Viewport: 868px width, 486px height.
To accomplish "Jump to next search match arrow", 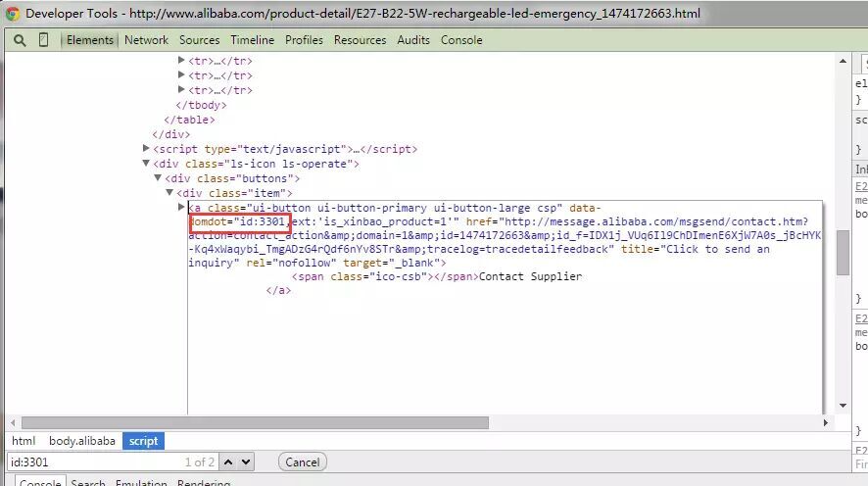I will [x=245, y=462].
